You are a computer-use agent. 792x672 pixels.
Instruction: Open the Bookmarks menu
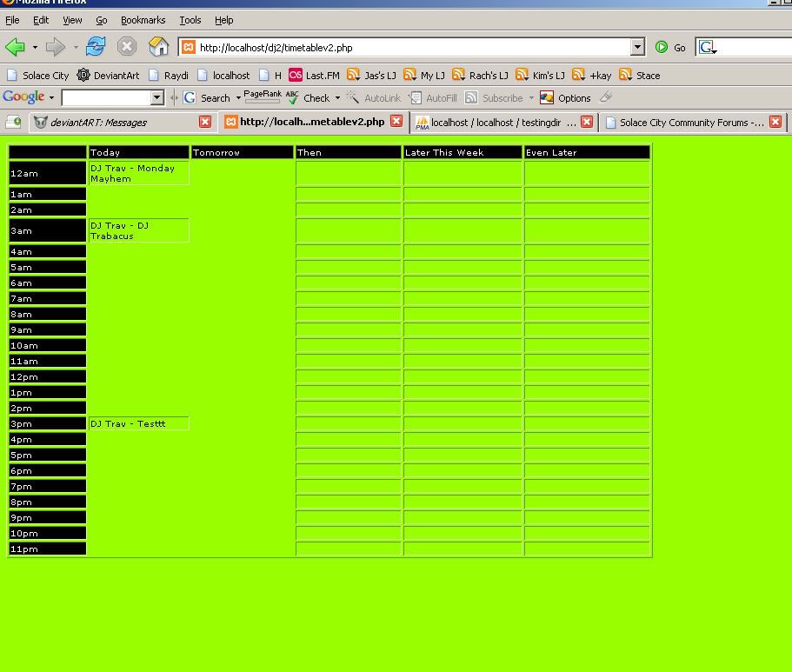pyautogui.click(x=143, y=20)
